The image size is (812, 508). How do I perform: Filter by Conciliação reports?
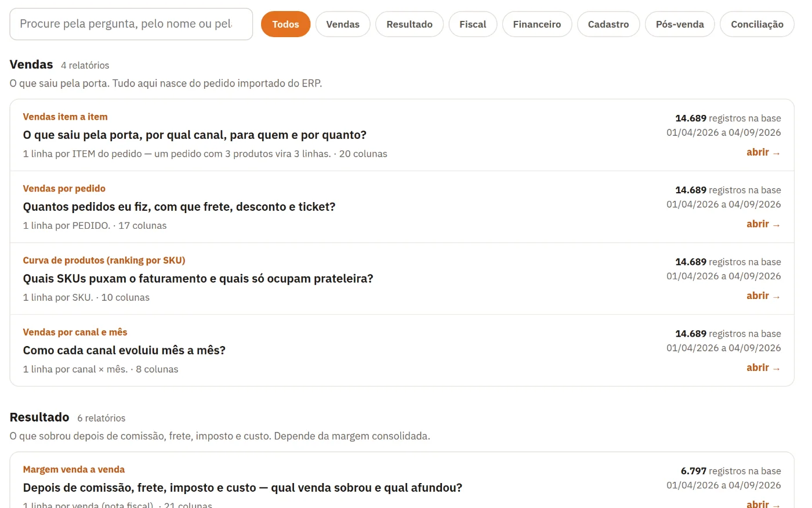pyautogui.click(x=757, y=24)
